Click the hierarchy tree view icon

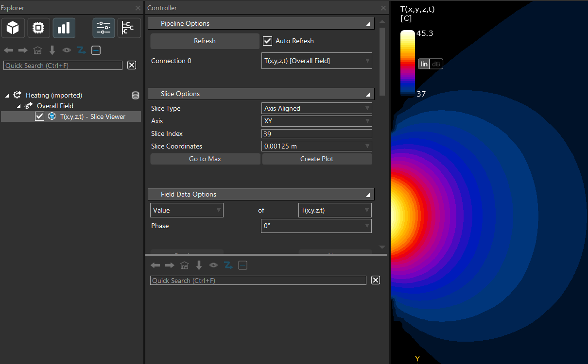pyautogui.click(x=129, y=28)
